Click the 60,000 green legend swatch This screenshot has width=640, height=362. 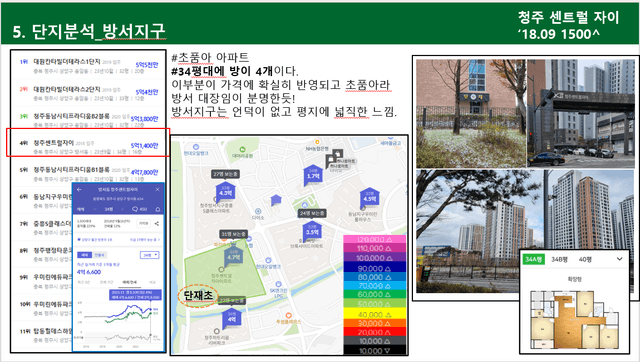pos(375,294)
